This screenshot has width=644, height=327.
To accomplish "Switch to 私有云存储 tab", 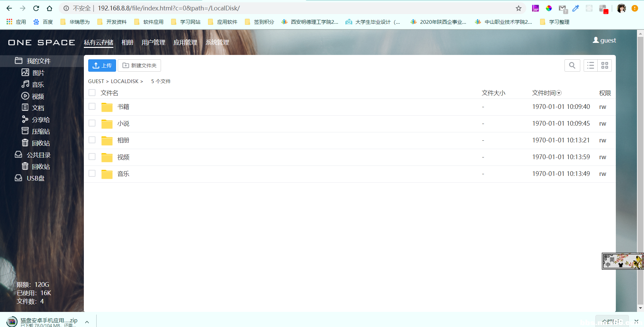I will coord(99,42).
